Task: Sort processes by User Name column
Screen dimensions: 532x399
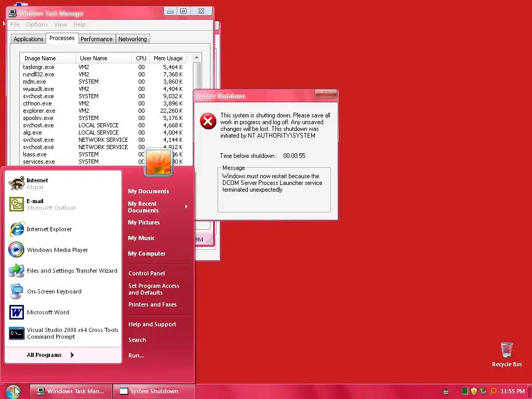Action: pos(103,58)
